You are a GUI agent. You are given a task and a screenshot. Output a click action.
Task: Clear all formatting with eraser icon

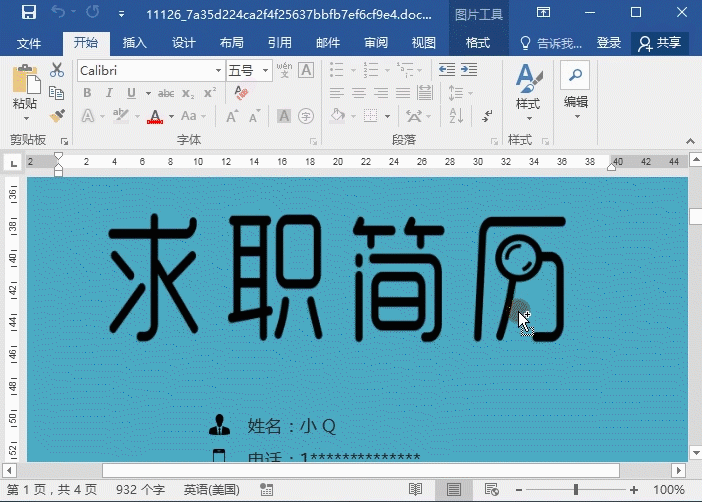pyautogui.click(x=242, y=93)
